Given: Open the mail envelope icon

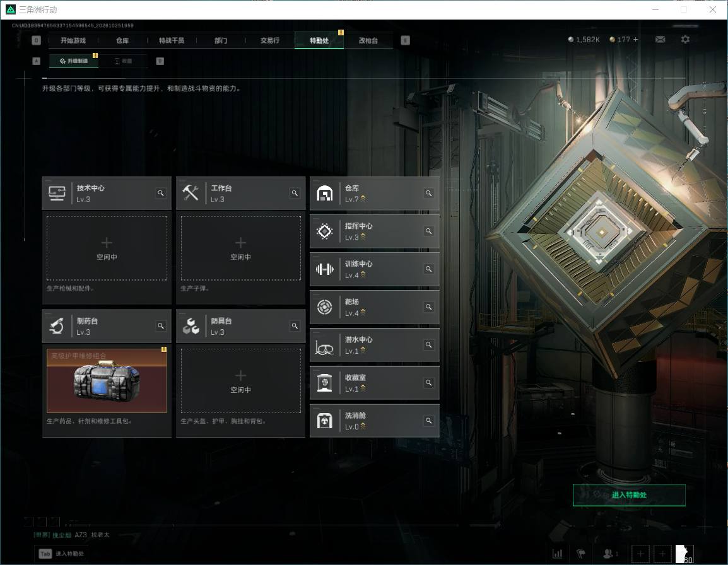Looking at the screenshot, I should tap(660, 40).
